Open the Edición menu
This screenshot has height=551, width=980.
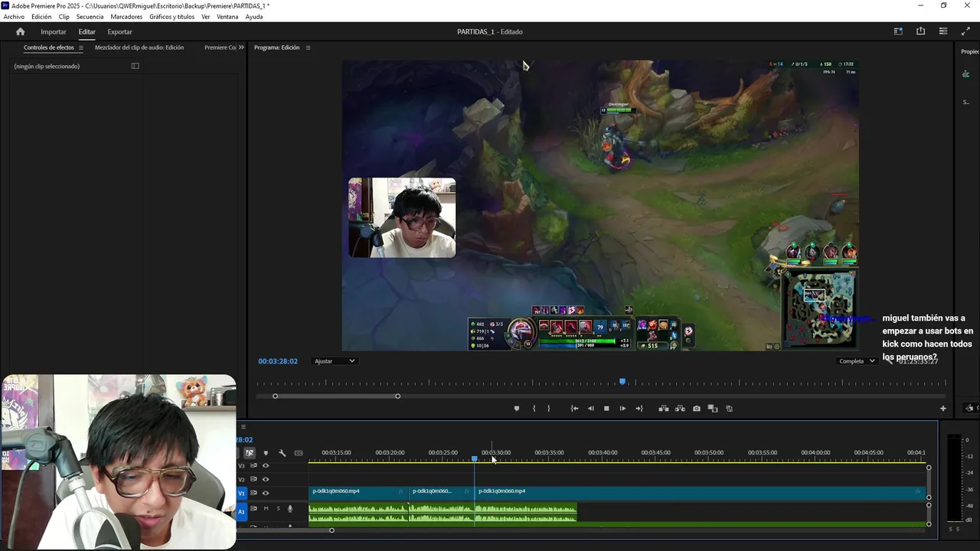[x=41, y=17]
